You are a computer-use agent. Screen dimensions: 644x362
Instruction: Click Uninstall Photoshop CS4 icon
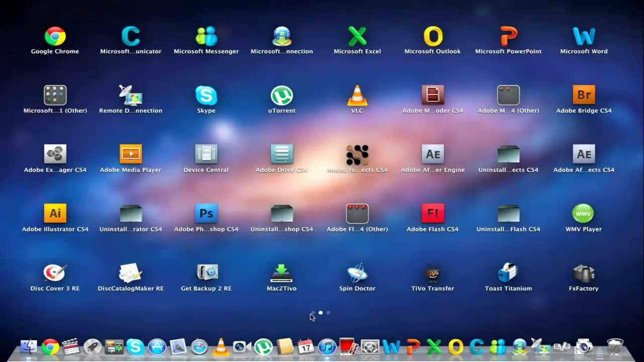tap(282, 214)
